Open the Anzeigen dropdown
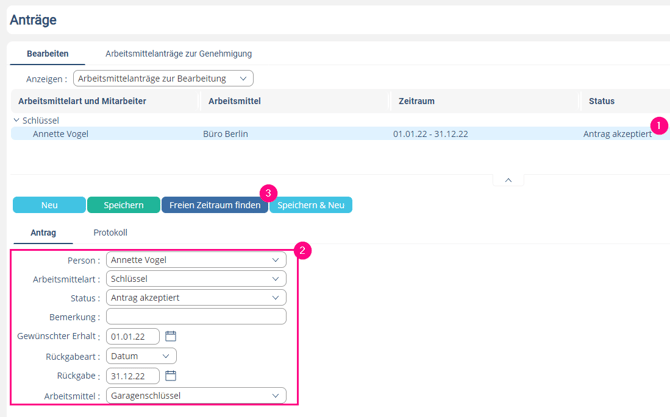This screenshot has height=417, width=670. pyautogui.click(x=163, y=79)
